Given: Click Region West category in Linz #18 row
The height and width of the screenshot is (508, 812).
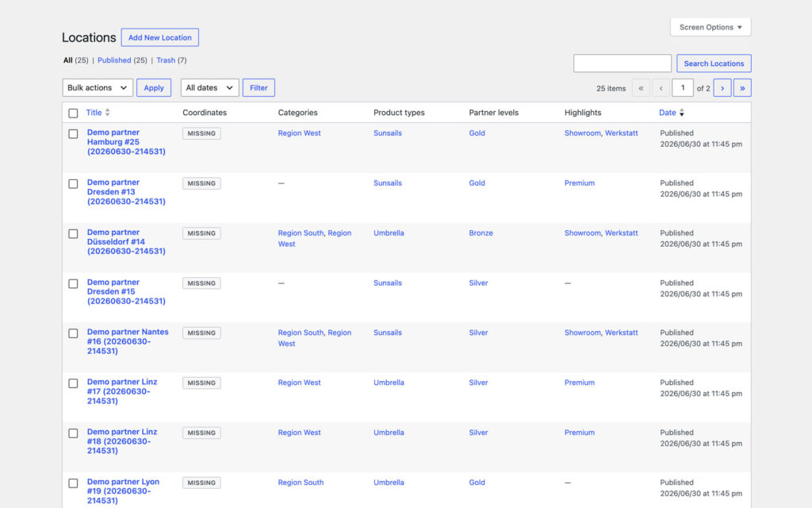Looking at the screenshot, I should point(299,433).
